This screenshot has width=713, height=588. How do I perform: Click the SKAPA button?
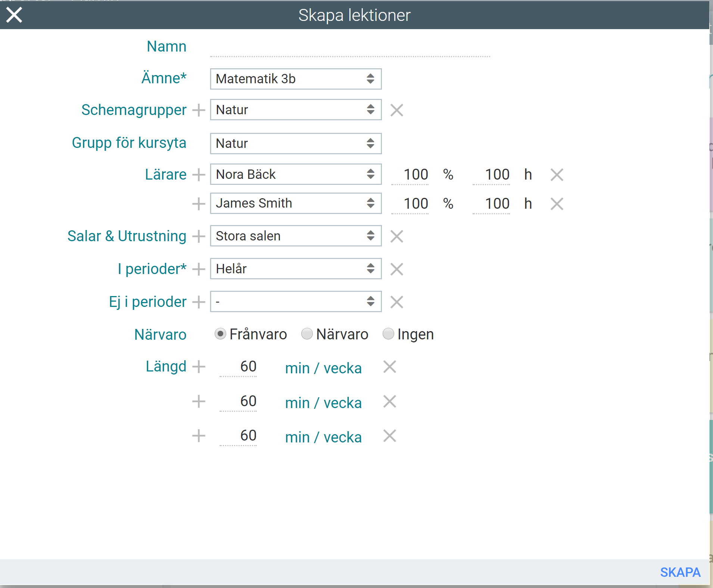pos(680,572)
